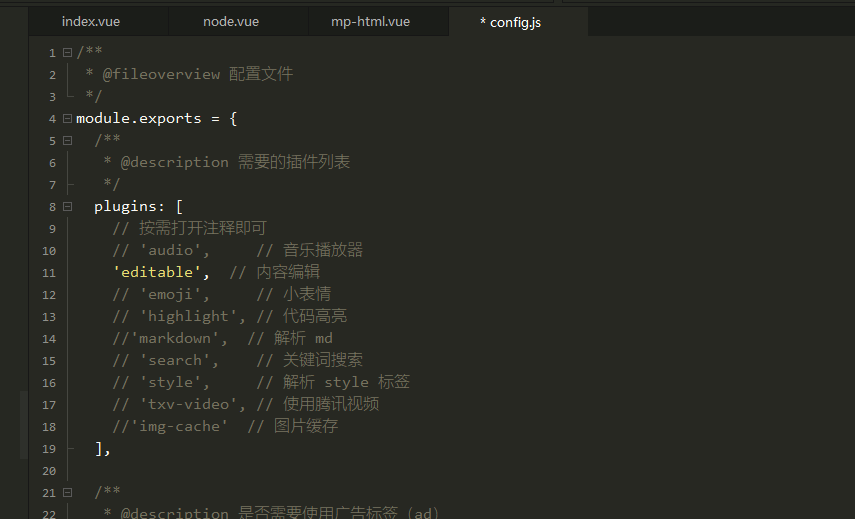Click the 'module.exports' text

point(139,118)
